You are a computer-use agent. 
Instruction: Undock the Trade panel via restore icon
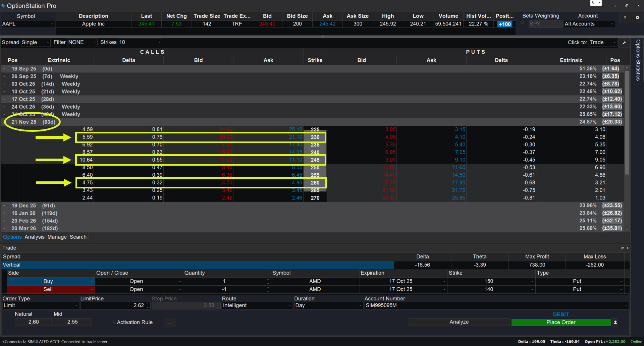(622, 248)
